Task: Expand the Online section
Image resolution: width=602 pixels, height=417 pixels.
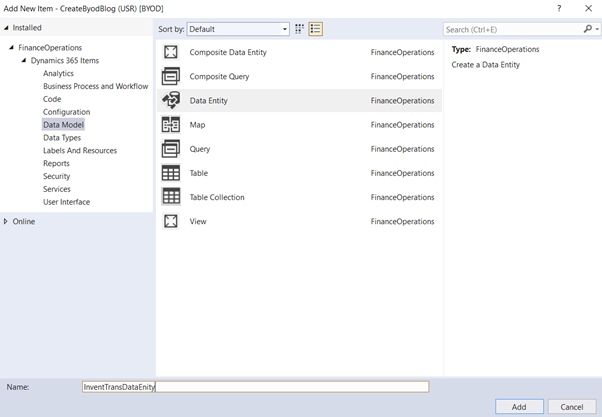Action: tap(6, 221)
